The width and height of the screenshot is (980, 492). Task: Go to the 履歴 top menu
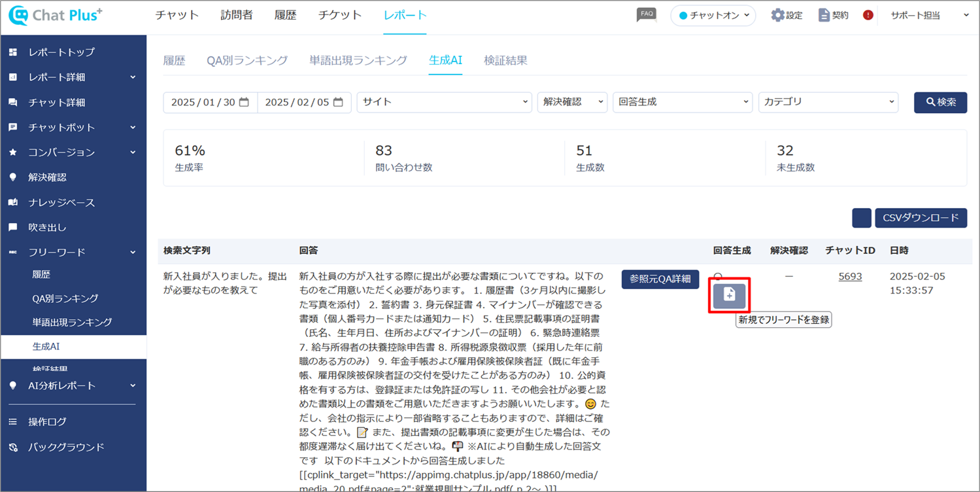pos(285,15)
